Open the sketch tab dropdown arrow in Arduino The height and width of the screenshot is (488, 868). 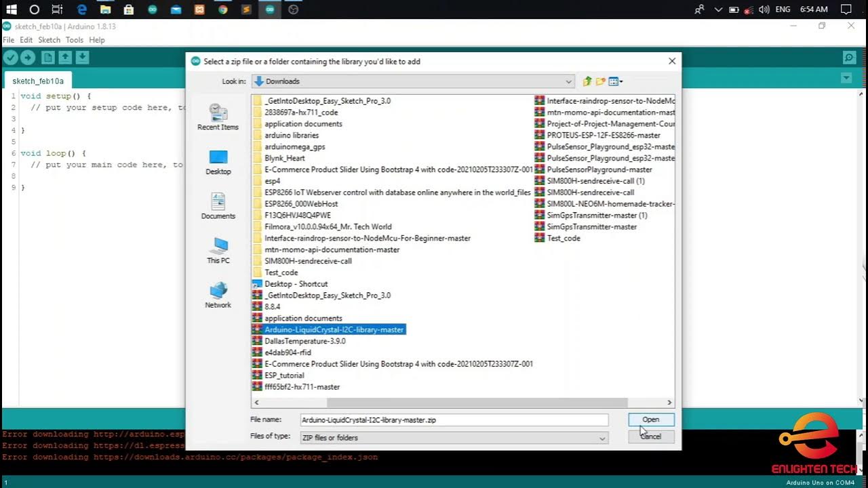coord(846,79)
